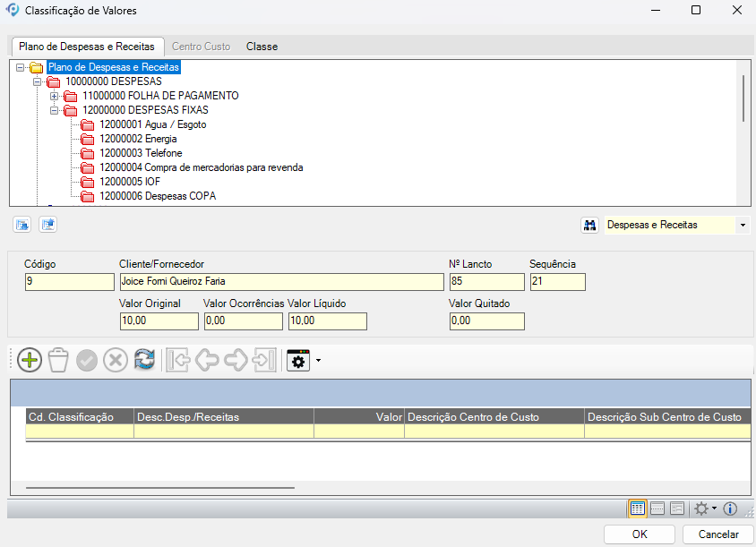756x547 pixels.
Task: Open the Despesas e Receitas dropdown
Action: [743, 226]
